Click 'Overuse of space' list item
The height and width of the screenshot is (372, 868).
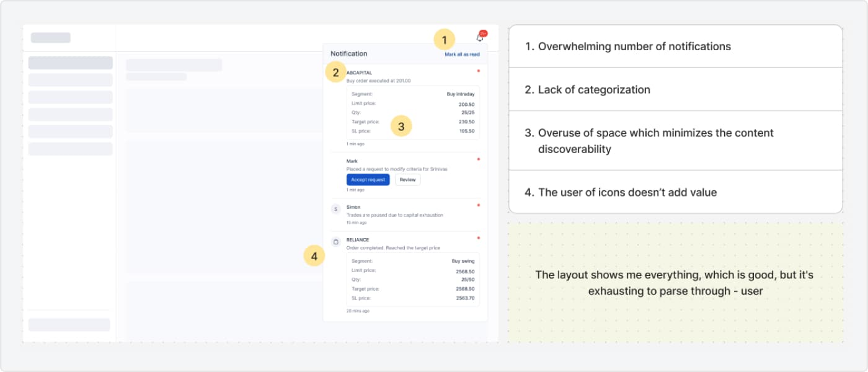point(676,141)
